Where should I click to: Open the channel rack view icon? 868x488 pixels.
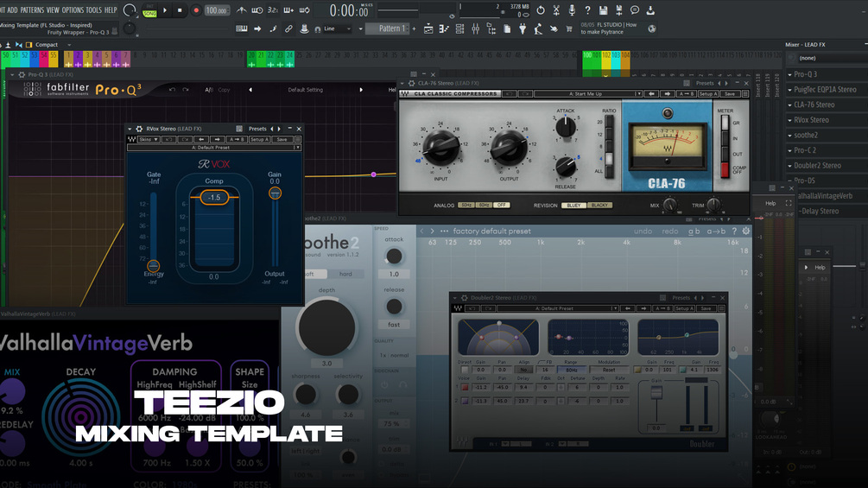(x=459, y=29)
